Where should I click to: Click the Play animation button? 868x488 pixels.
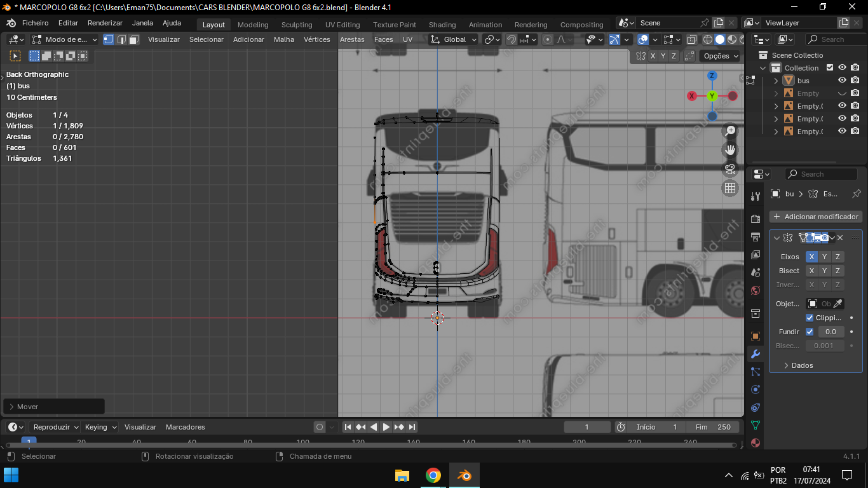386,427
